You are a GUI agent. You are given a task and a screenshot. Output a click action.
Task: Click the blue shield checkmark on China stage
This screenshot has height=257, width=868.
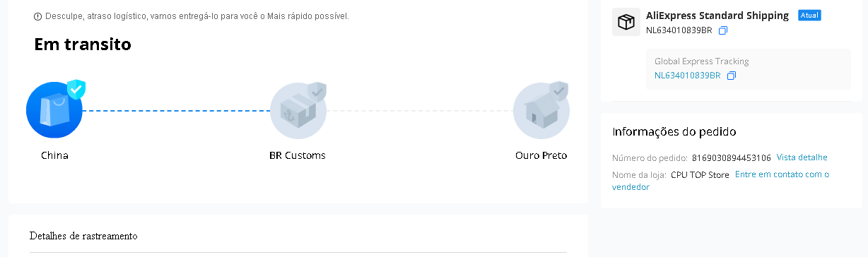coord(76,90)
